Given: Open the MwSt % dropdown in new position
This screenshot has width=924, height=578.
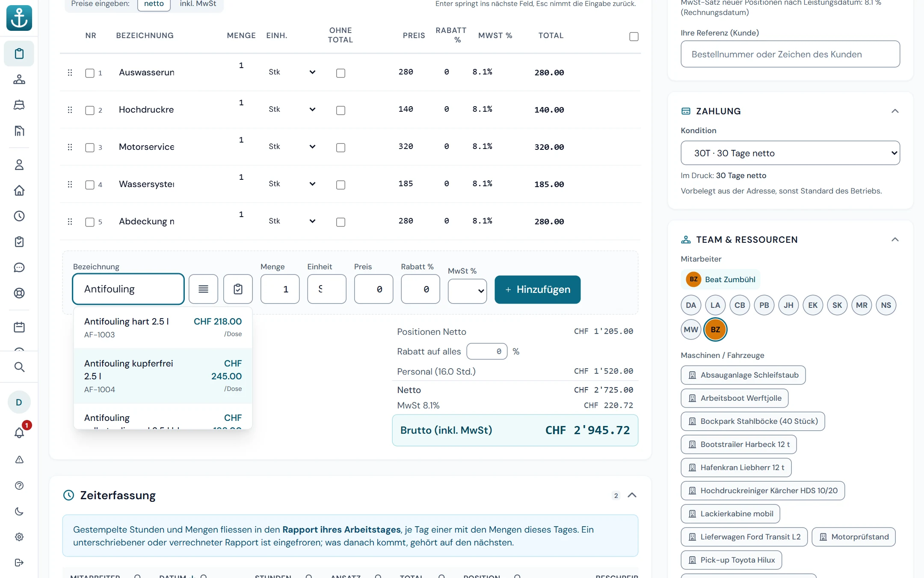Looking at the screenshot, I should [x=467, y=291].
